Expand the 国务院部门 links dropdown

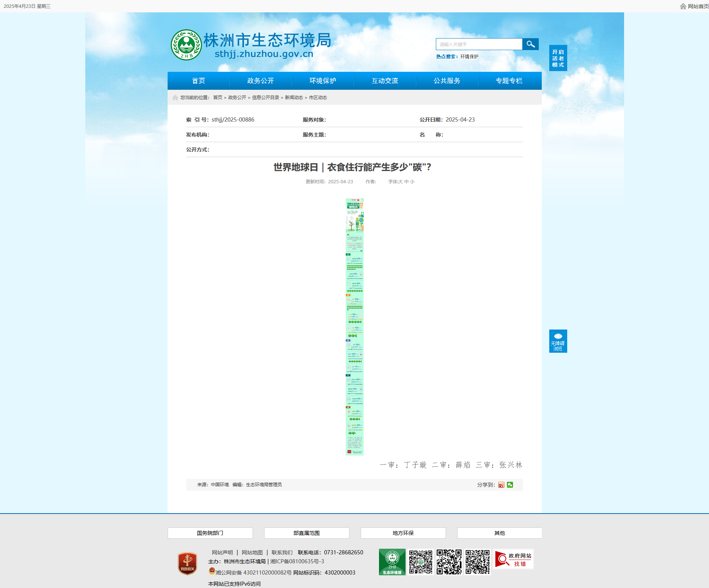[210, 533]
